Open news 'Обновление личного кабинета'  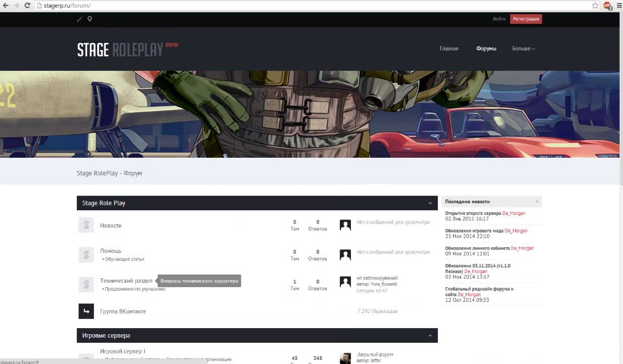tap(477, 248)
